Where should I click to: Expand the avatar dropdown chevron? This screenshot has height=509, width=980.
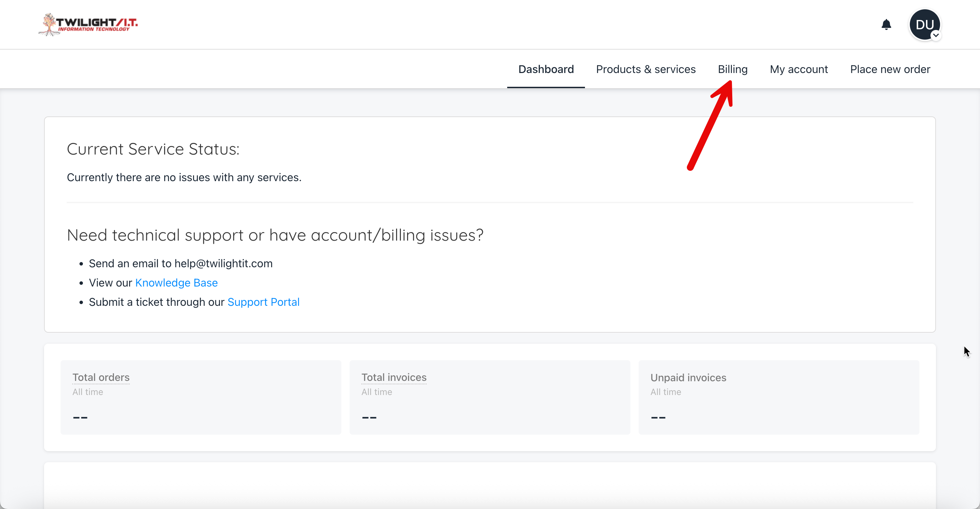pyautogui.click(x=936, y=35)
